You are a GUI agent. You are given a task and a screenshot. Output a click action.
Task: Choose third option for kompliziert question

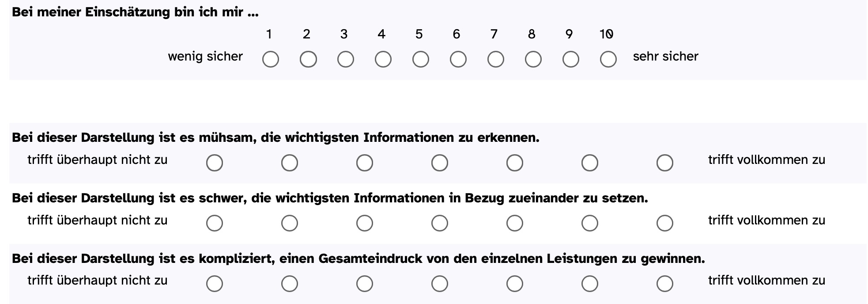tap(364, 283)
